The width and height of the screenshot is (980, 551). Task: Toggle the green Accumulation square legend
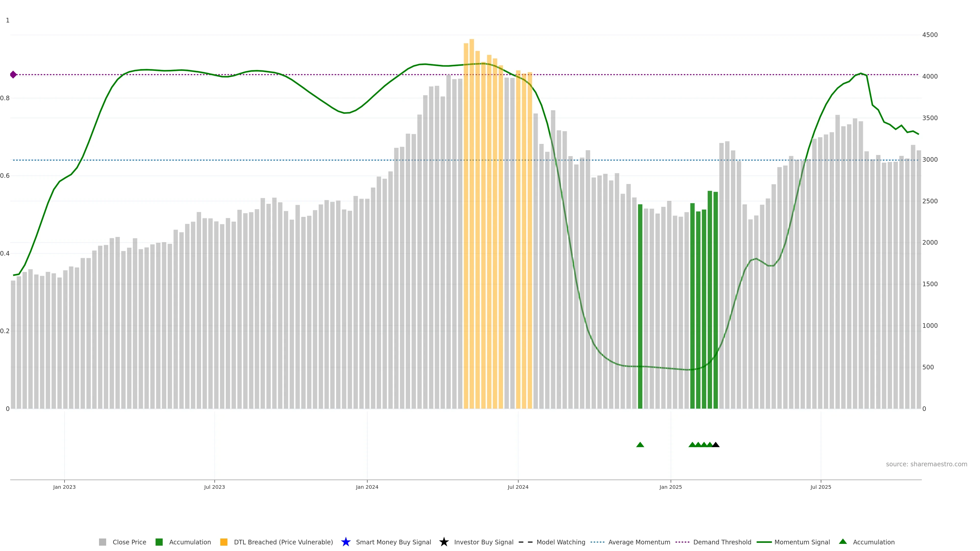pos(159,542)
